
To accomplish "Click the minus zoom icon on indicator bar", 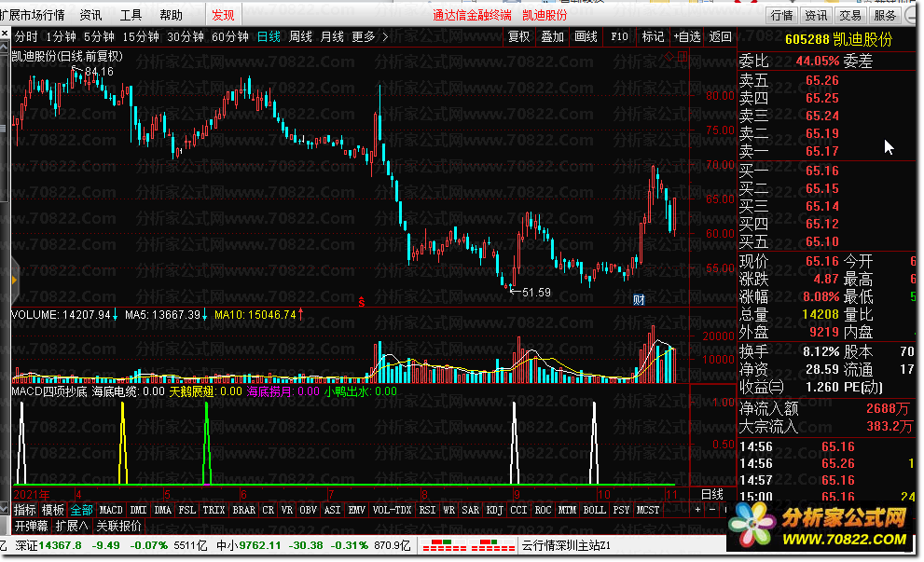I will 711,510.
